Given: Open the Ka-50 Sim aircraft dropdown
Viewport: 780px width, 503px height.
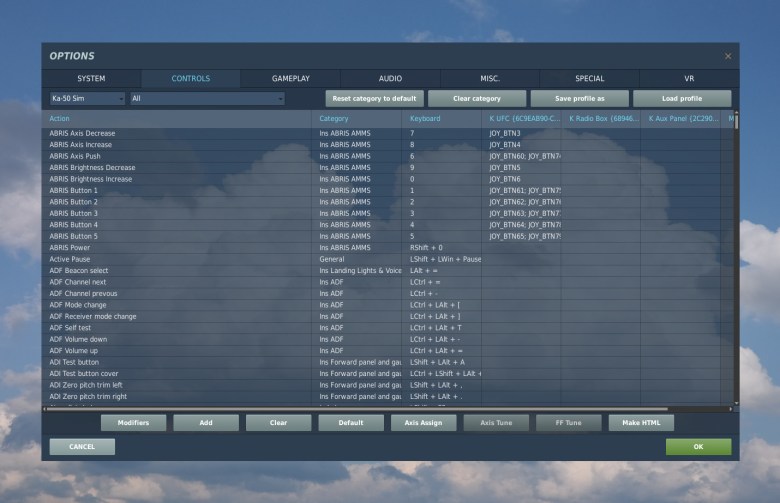Looking at the screenshot, I should [87, 99].
